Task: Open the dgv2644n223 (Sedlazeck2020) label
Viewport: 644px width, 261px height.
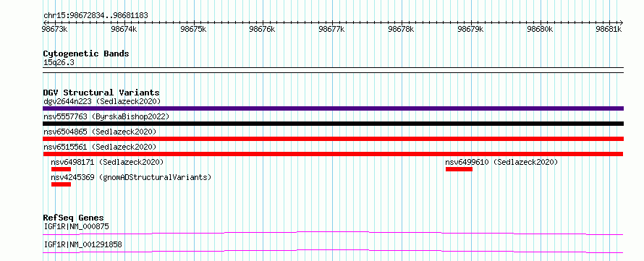Action: (x=102, y=101)
